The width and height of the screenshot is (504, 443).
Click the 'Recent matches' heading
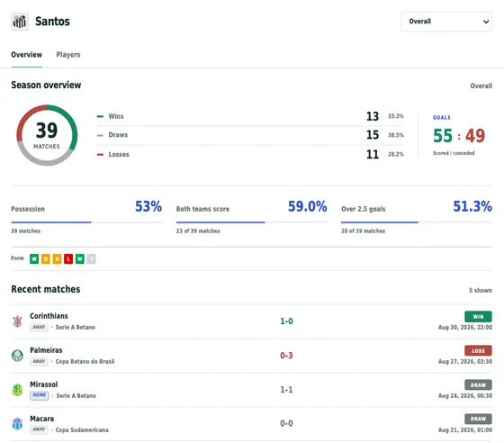[x=46, y=289]
